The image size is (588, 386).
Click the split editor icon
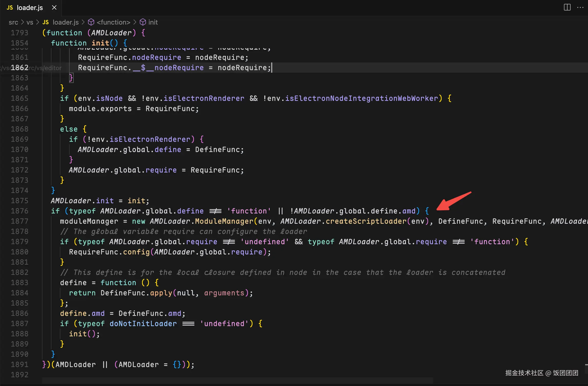click(x=567, y=7)
